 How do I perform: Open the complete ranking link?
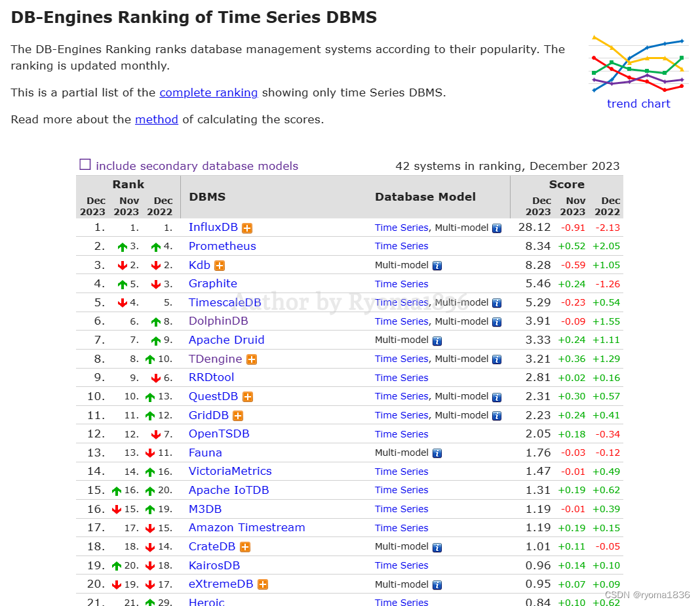tap(208, 92)
